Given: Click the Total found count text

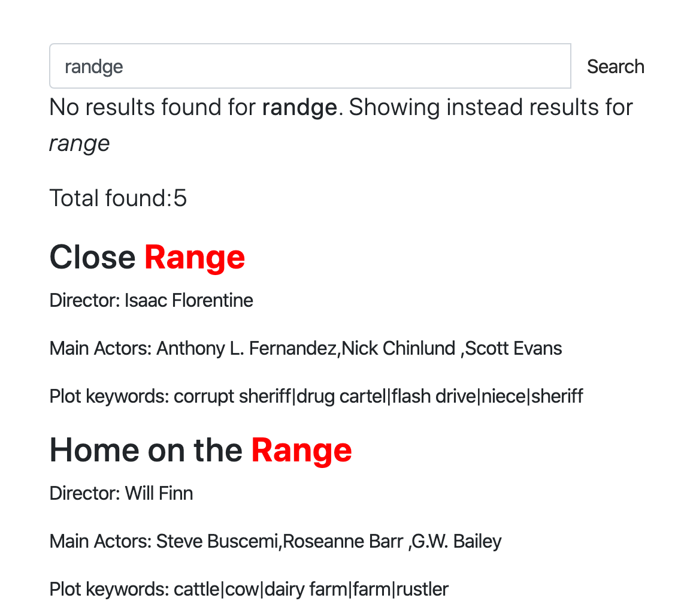Looking at the screenshot, I should 118,198.
